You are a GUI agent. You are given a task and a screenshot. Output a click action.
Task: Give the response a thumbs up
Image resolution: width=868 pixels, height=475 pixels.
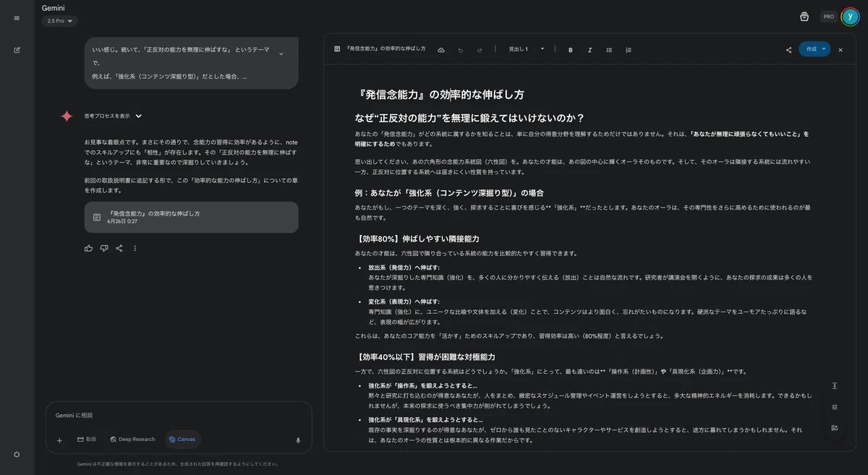[x=88, y=248]
